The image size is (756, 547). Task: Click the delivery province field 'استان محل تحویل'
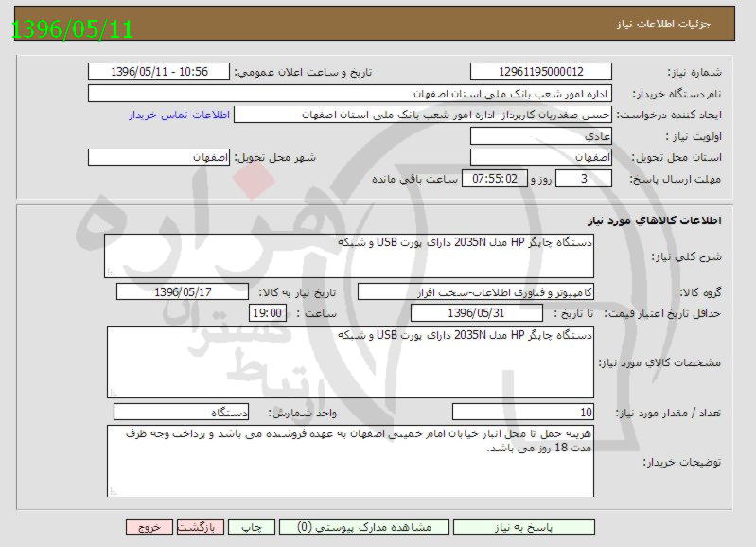click(x=540, y=157)
